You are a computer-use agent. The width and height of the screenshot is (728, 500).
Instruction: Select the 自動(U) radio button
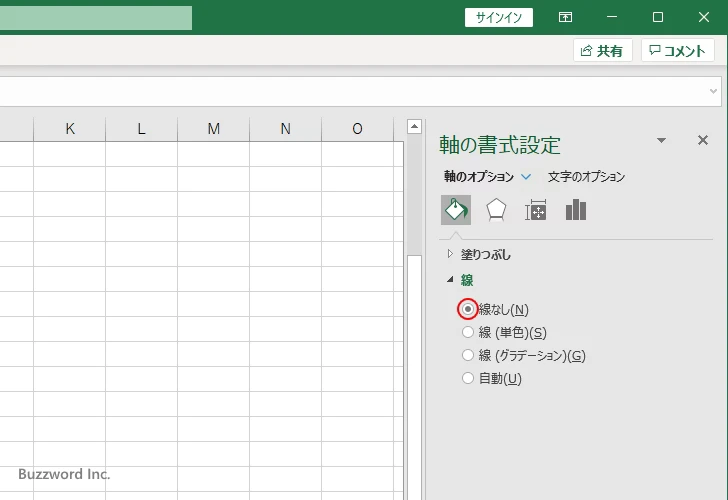click(468, 378)
